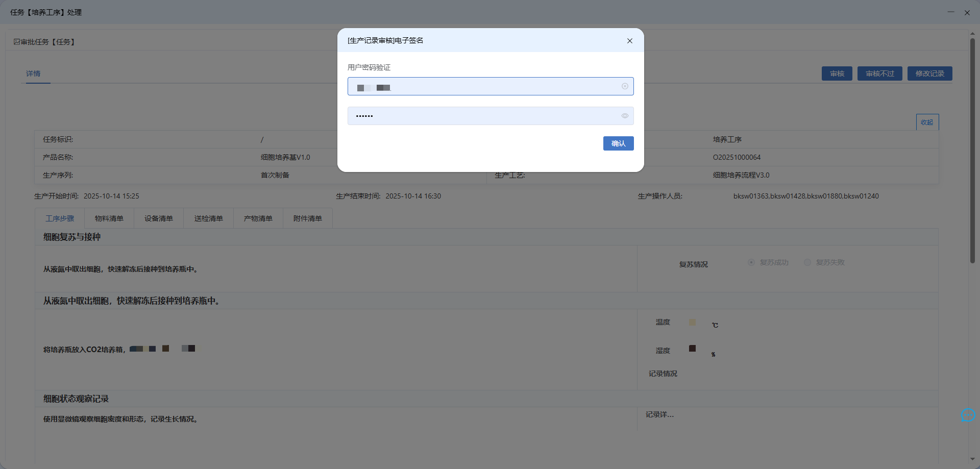Select the 复苏失败 radio button
980x469 pixels.
click(807, 262)
